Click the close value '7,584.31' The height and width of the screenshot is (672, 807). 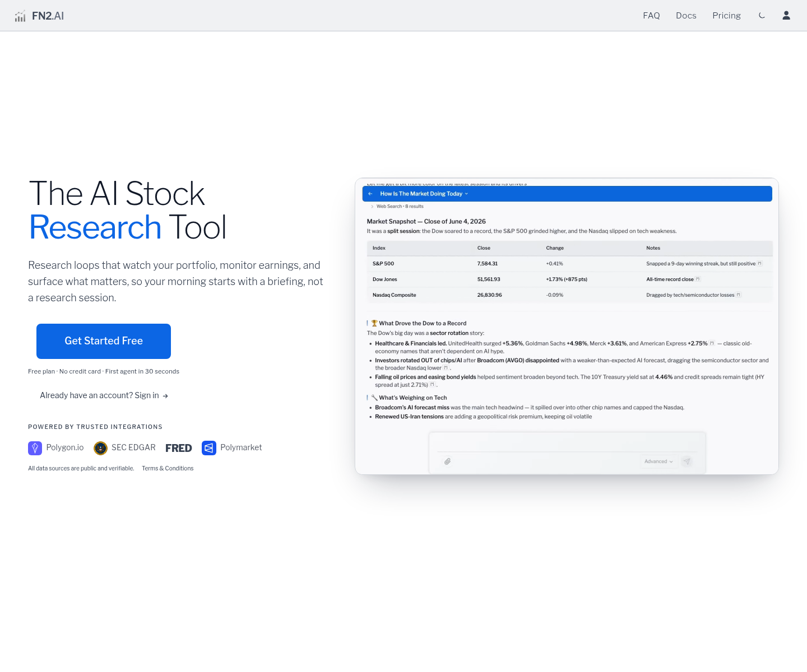(488, 263)
